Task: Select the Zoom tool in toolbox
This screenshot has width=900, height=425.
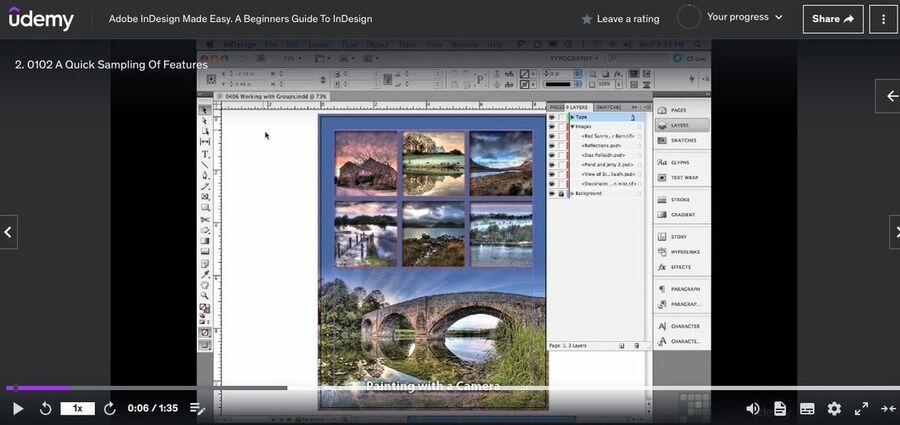Action: click(205, 295)
